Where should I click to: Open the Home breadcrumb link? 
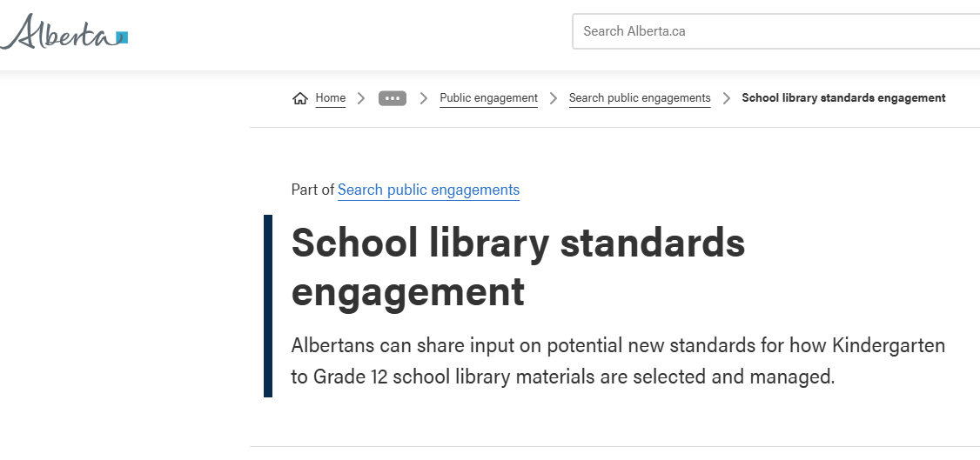tap(330, 98)
